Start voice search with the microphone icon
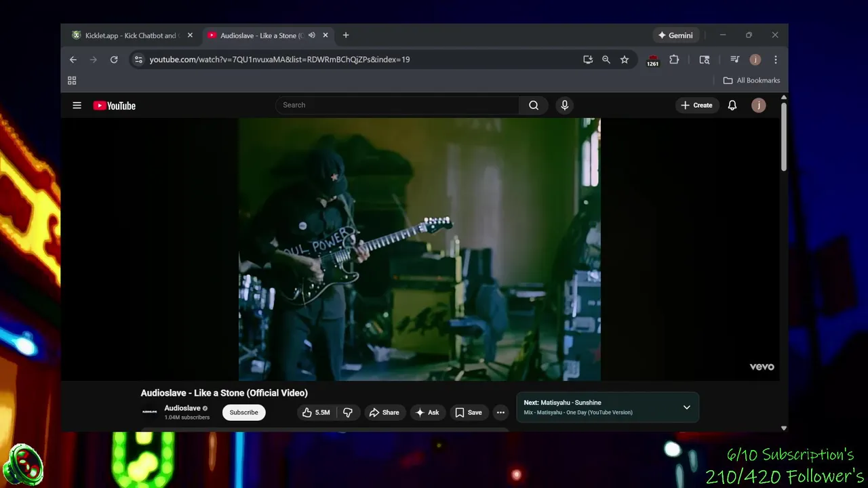This screenshot has height=488, width=868. (564, 105)
